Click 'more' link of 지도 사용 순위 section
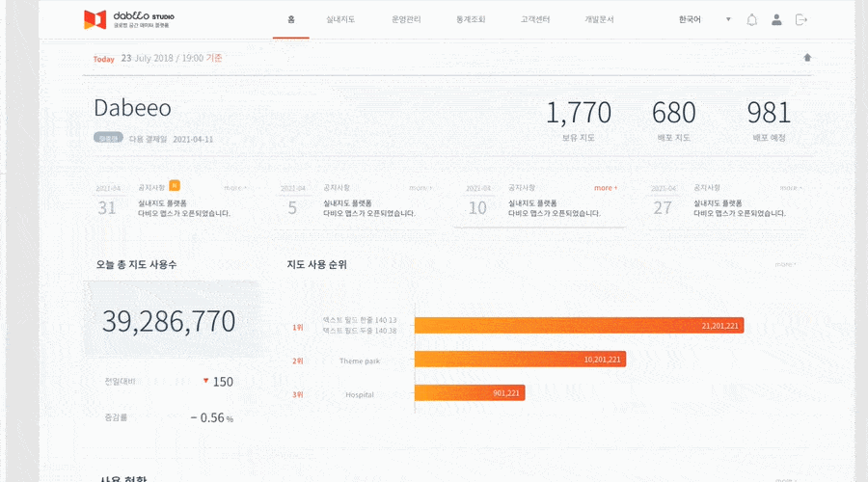The height and width of the screenshot is (482, 868). pos(785,264)
